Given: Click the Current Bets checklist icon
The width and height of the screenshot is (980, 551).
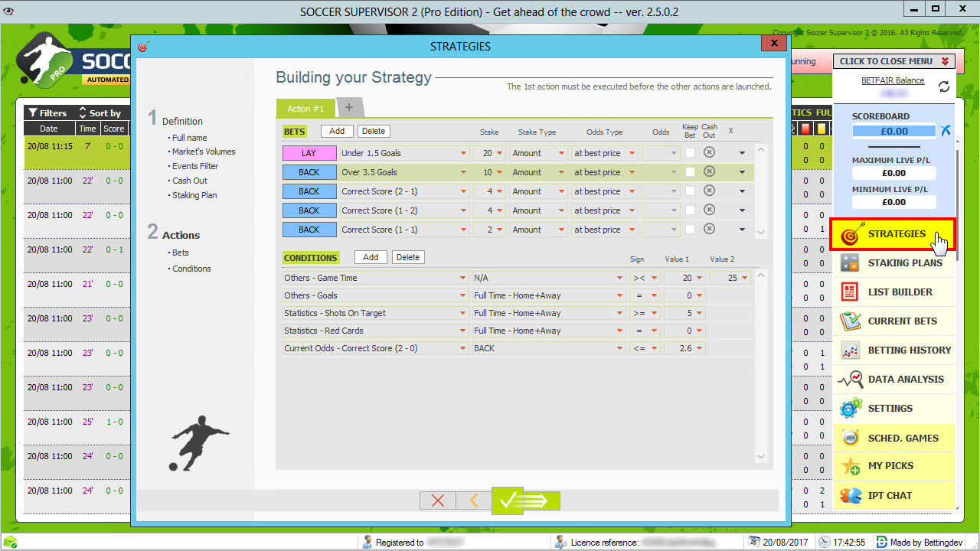Looking at the screenshot, I should click(x=850, y=321).
